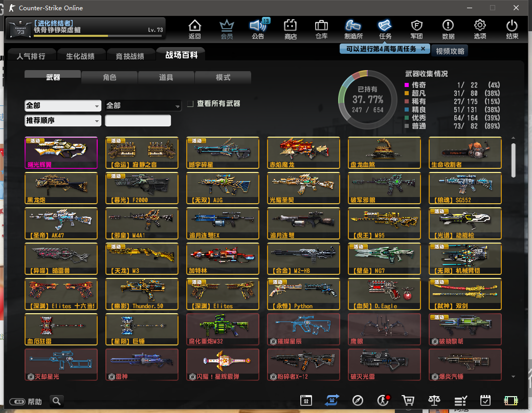Viewport: 532px width, 413px height.
Task: Open the first 全部 white dropdown
Action: point(63,106)
